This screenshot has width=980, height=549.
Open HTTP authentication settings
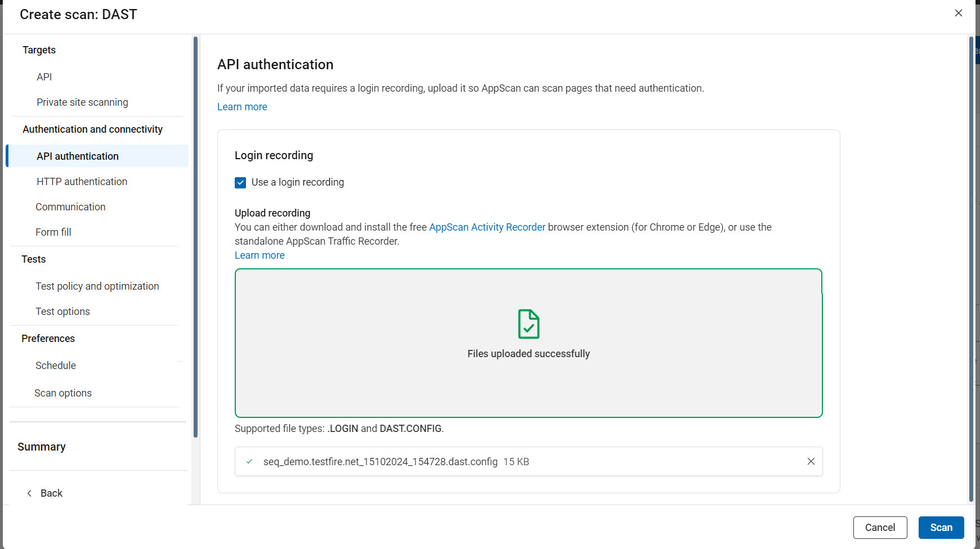82,182
